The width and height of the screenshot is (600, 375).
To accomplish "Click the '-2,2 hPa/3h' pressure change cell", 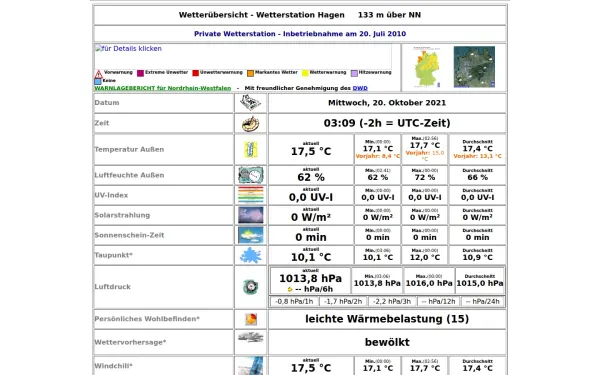I will 392,302.
